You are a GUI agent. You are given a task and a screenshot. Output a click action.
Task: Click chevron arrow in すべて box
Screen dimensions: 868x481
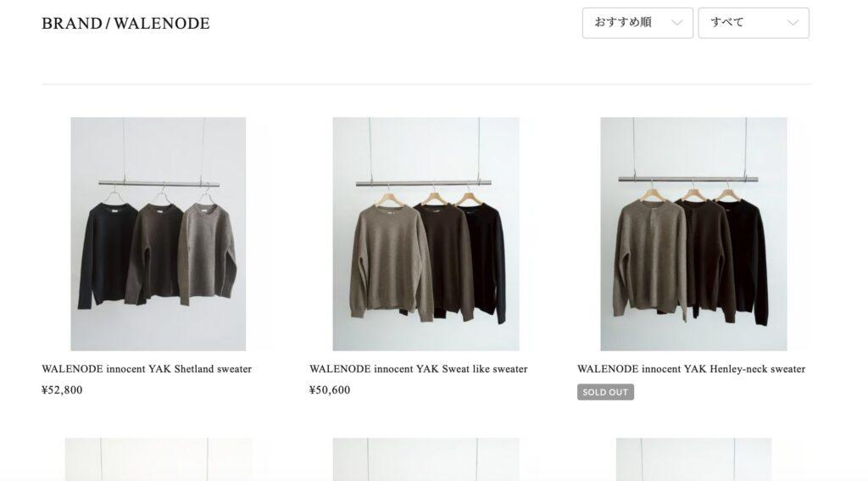click(793, 23)
